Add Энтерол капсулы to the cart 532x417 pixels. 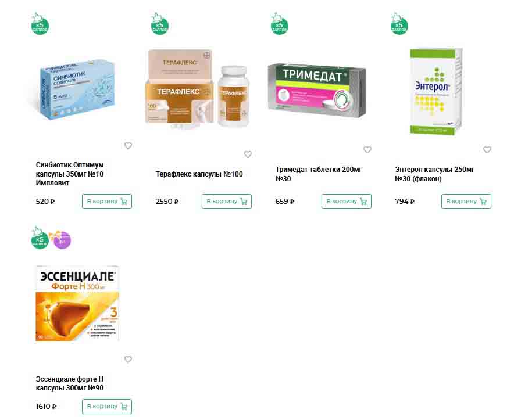(466, 202)
